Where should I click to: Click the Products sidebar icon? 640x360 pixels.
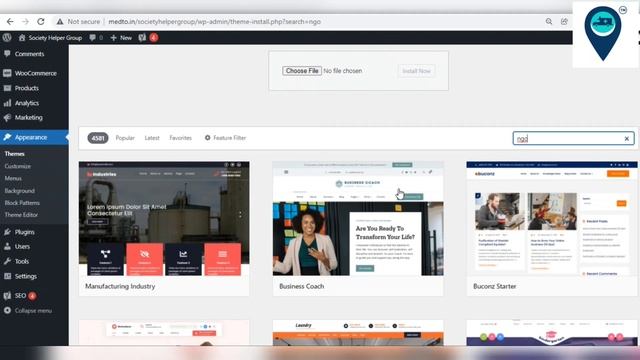[7, 88]
